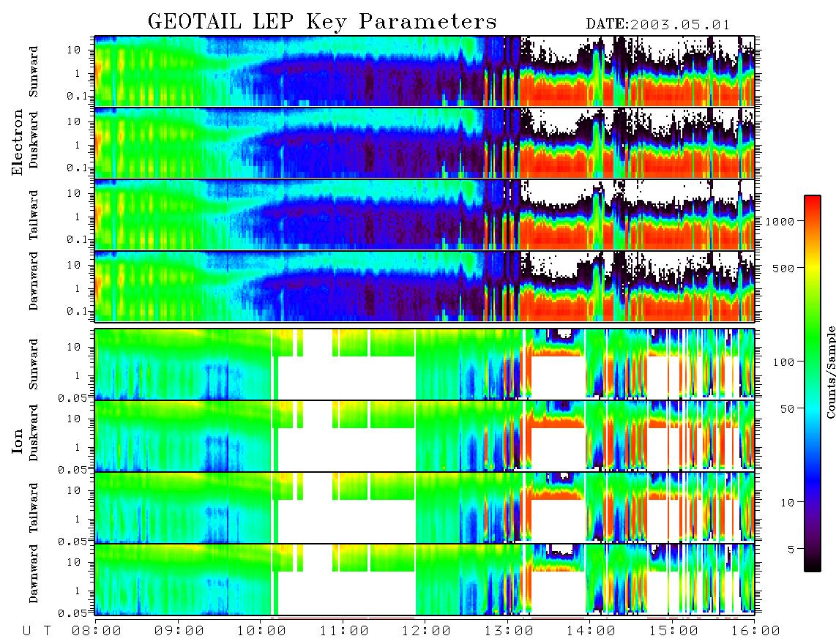Click the Electron Duskward spectrogram panel

tap(425, 143)
